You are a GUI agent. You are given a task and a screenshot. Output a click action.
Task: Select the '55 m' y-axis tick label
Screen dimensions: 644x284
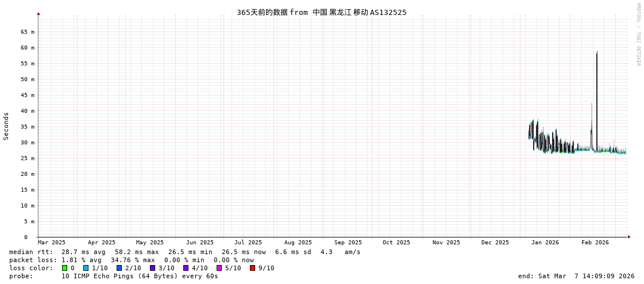pyautogui.click(x=28, y=63)
